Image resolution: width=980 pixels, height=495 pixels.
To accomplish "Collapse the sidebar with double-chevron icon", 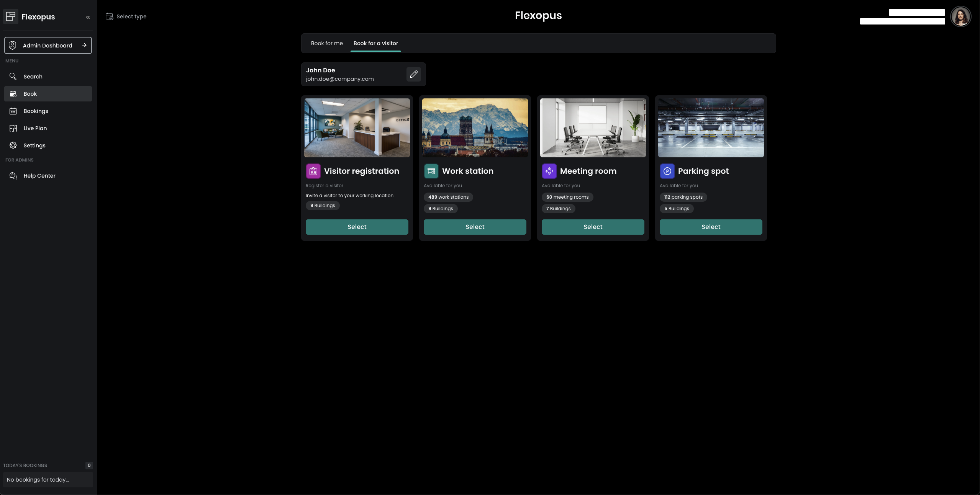I will click(88, 17).
